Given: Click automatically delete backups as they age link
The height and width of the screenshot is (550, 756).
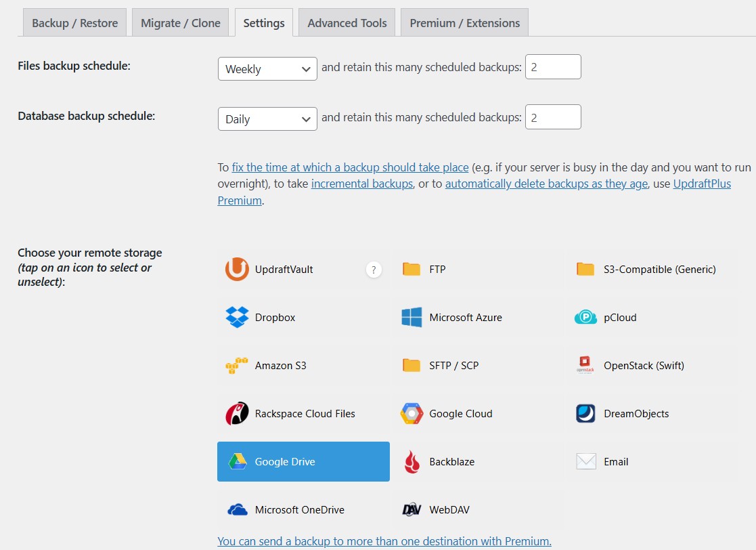Looking at the screenshot, I should 546,184.
